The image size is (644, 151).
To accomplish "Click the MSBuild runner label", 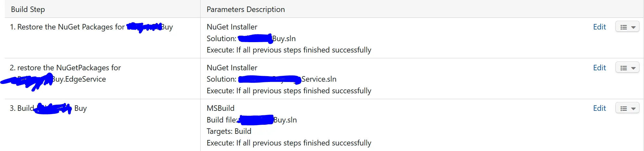I will (x=220, y=108).
